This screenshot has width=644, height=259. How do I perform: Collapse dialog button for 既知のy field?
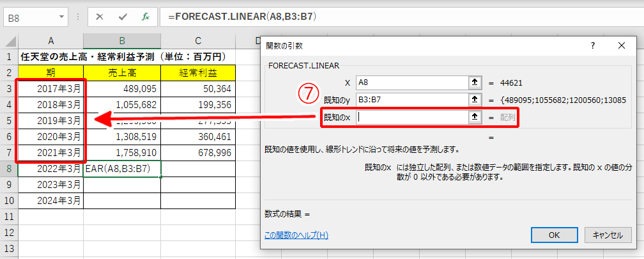coord(475,99)
